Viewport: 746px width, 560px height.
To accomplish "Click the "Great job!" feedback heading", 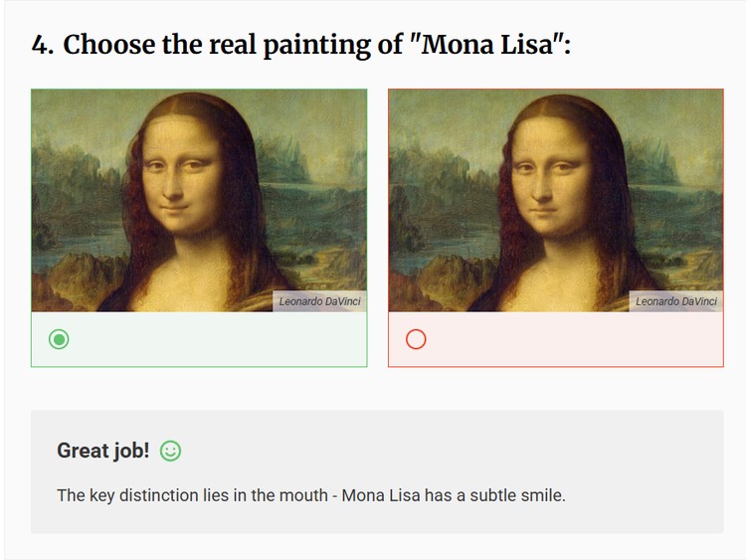I will pos(103,451).
